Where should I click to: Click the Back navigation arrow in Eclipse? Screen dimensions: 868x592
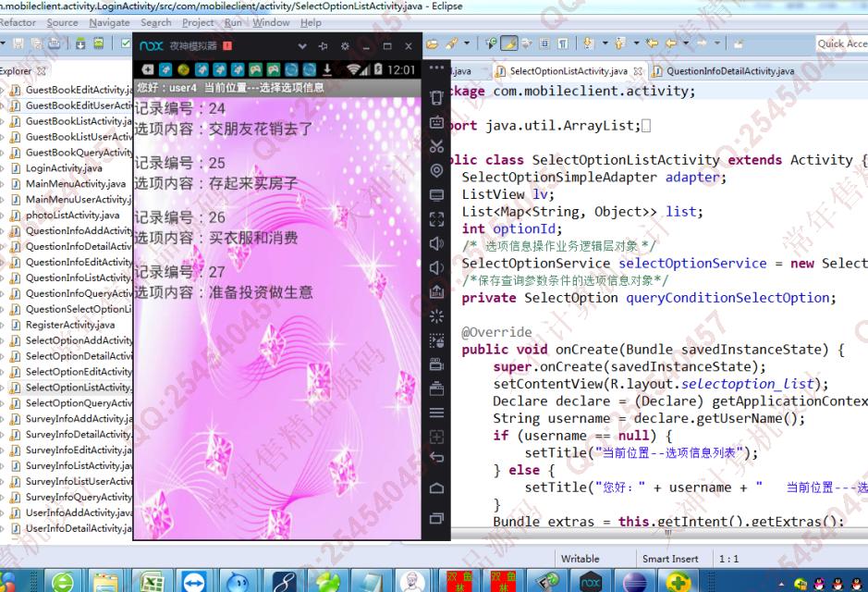[x=671, y=43]
